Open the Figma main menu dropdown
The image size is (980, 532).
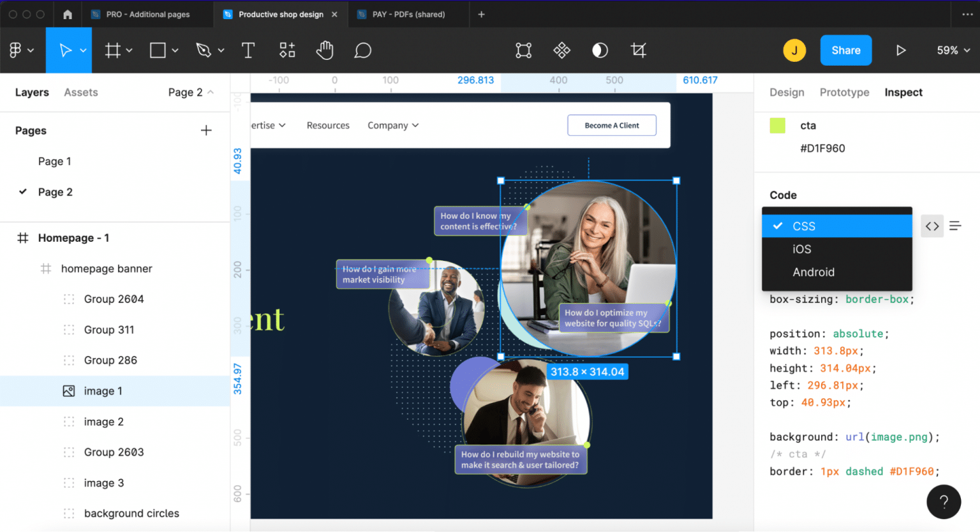click(x=21, y=50)
